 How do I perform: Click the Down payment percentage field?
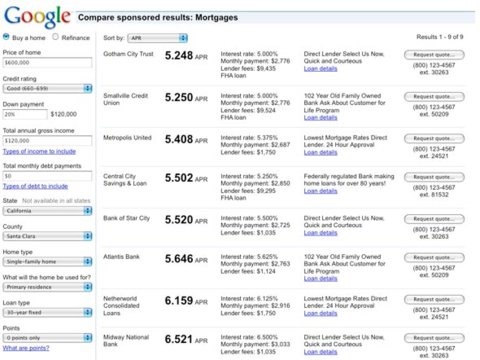pyautogui.click(x=25, y=114)
